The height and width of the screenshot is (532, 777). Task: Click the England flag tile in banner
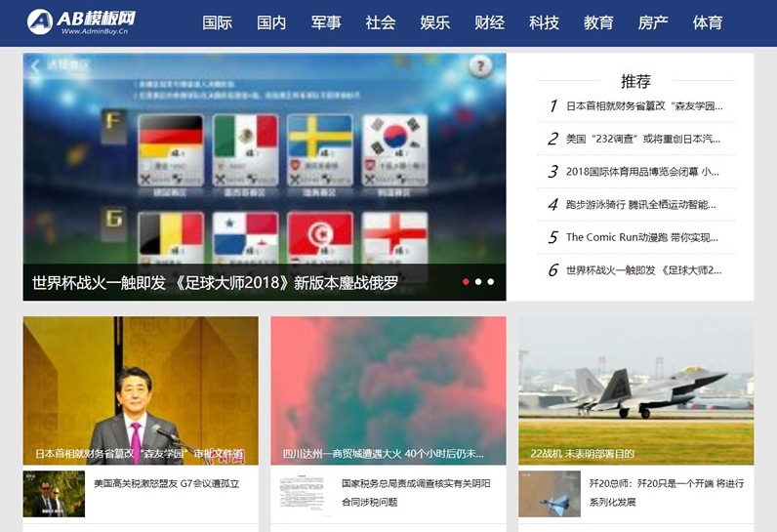[x=394, y=238]
